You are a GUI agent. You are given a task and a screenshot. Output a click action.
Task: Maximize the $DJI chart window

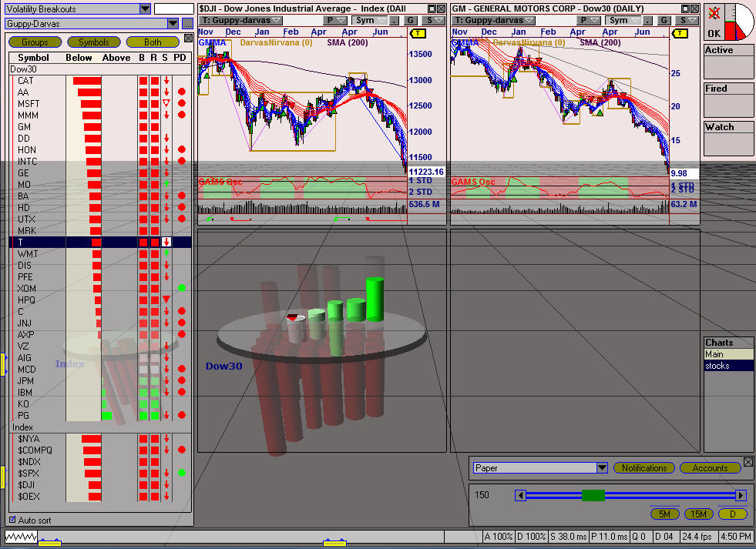(x=432, y=8)
